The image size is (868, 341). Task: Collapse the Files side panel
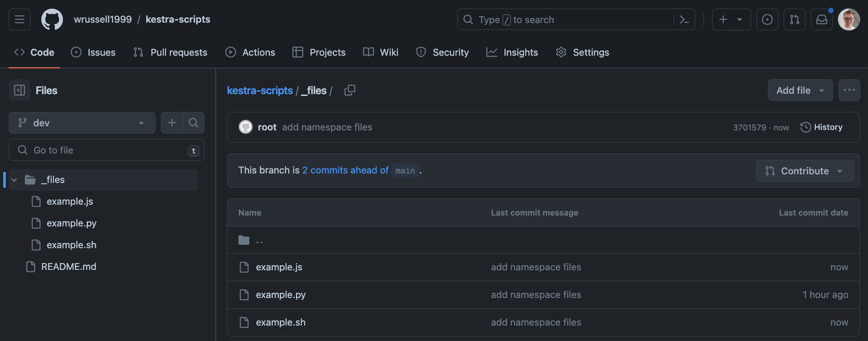pyautogui.click(x=19, y=91)
